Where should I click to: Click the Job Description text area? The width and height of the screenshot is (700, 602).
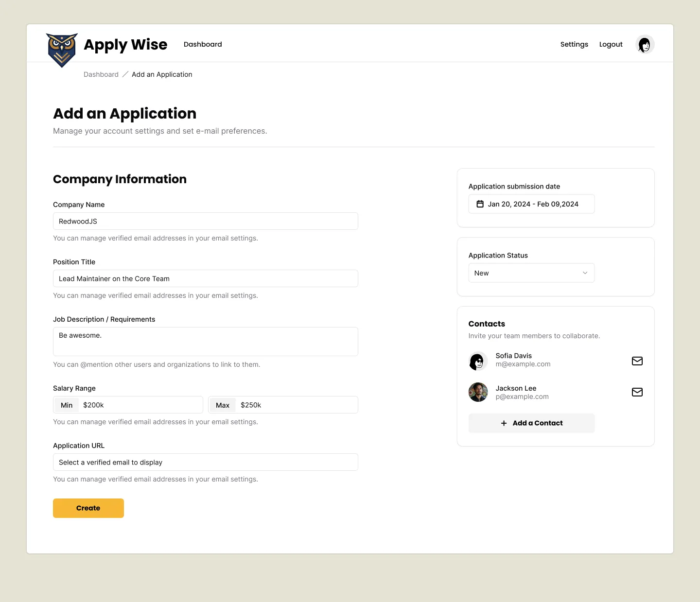(205, 342)
